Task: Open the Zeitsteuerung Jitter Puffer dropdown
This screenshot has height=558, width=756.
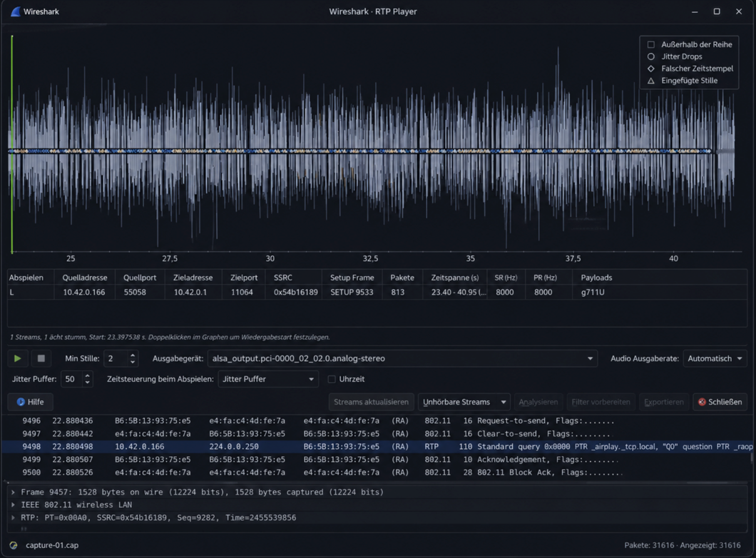Action: 268,379
